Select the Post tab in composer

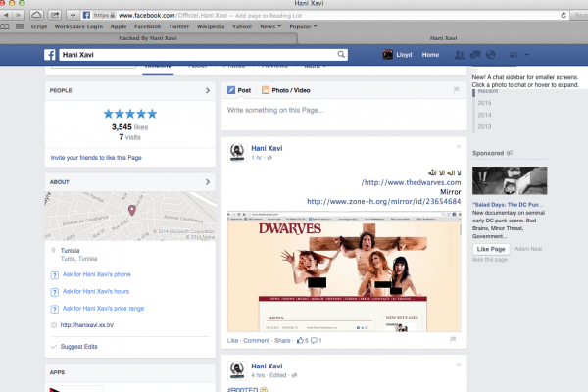click(x=239, y=90)
